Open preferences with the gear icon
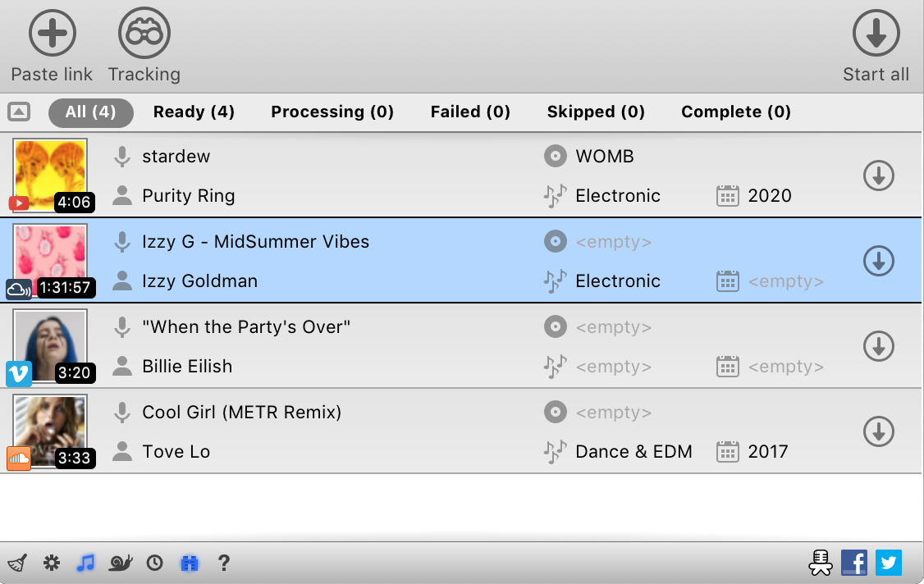Image resolution: width=924 pixels, height=584 pixels. 52,563
